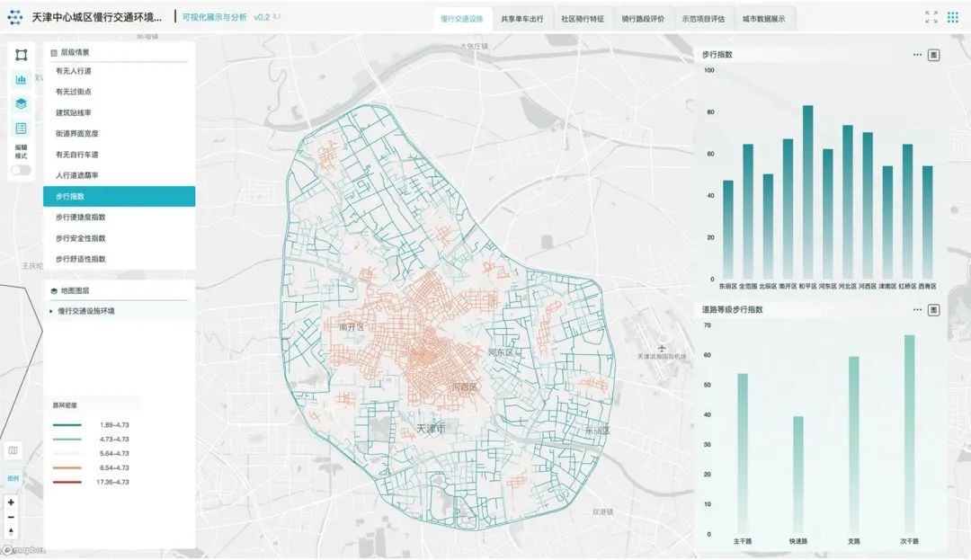This screenshot has height=560, width=971.
Task: Switch to the 示范项目评估 tab
Action: pyautogui.click(x=703, y=19)
